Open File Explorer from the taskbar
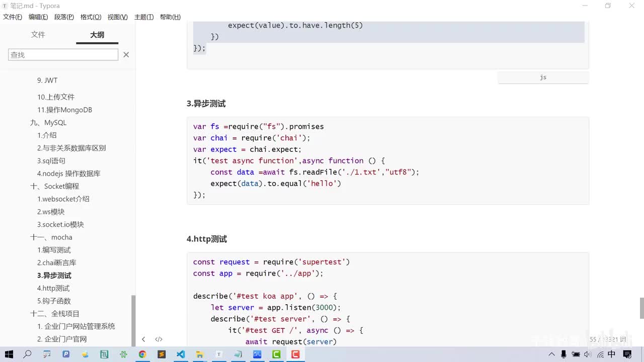This screenshot has height=362, width=644. coord(200,354)
